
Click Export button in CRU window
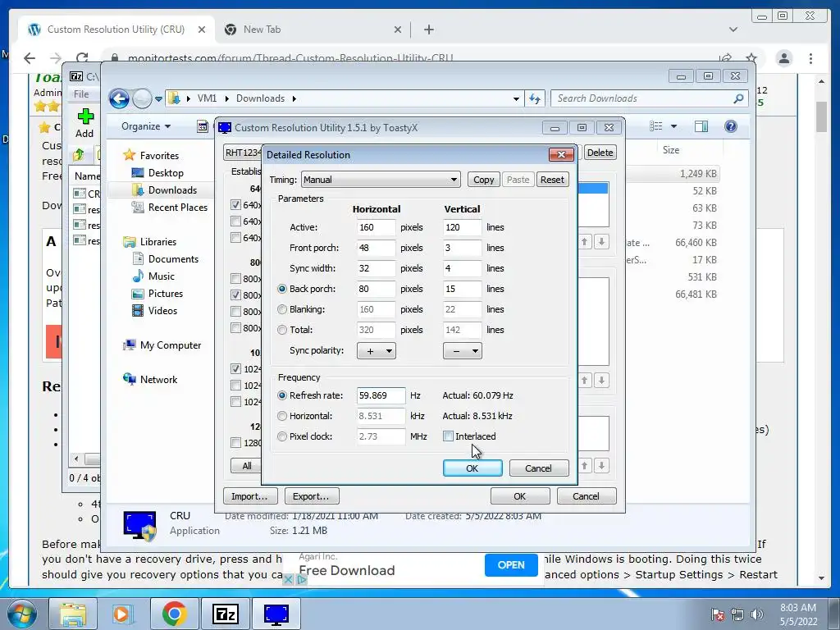point(311,496)
